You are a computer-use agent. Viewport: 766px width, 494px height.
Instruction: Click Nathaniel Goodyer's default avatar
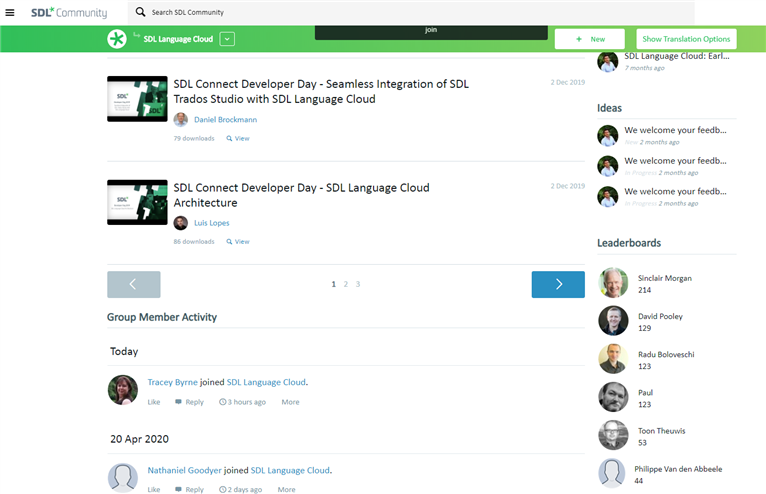[123, 478]
